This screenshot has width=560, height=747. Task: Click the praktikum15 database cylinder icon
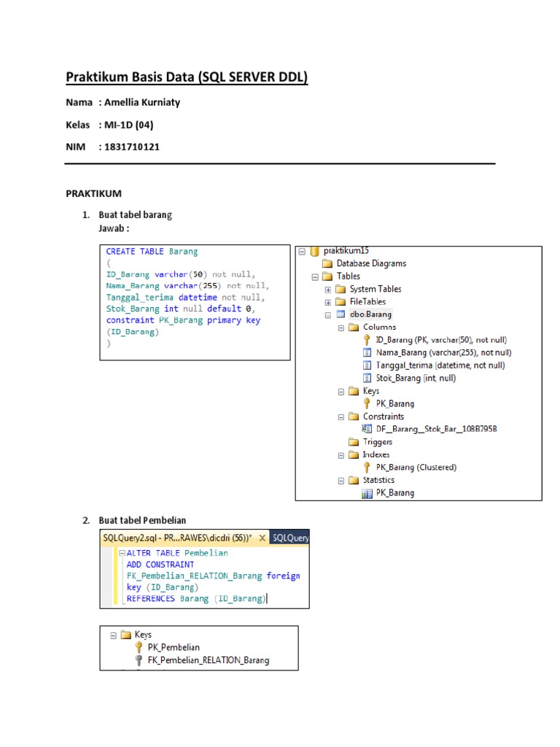click(314, 251)
